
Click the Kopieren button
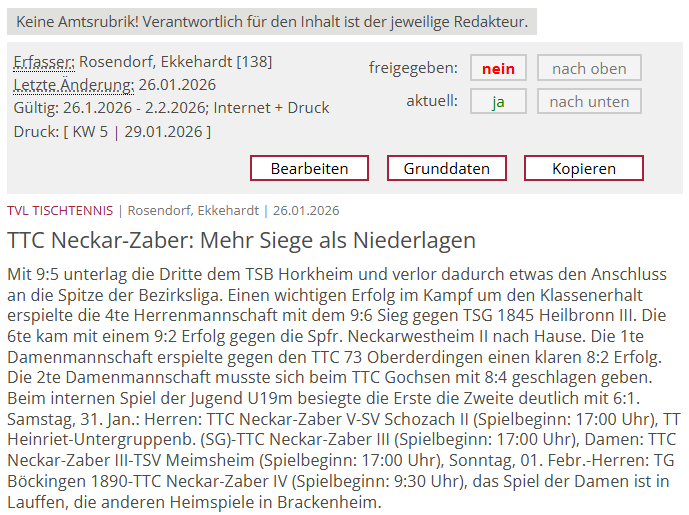point(584,168)
